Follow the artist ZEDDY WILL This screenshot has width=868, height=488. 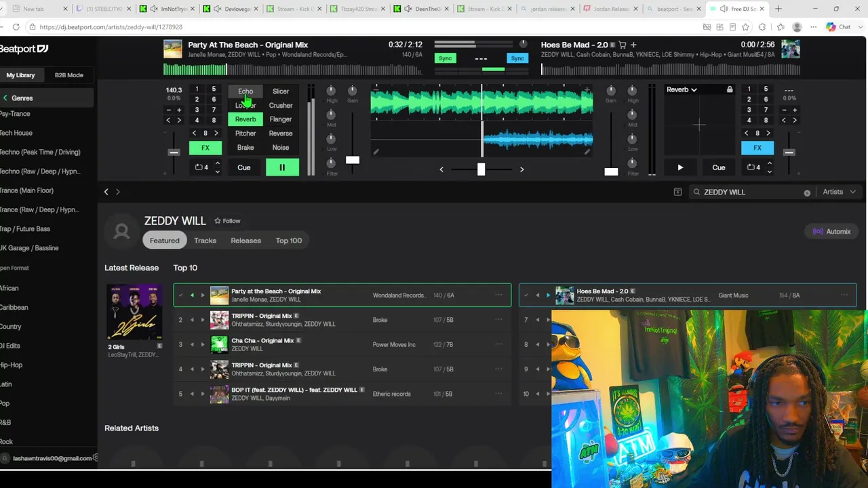click(x=227, y=221)
